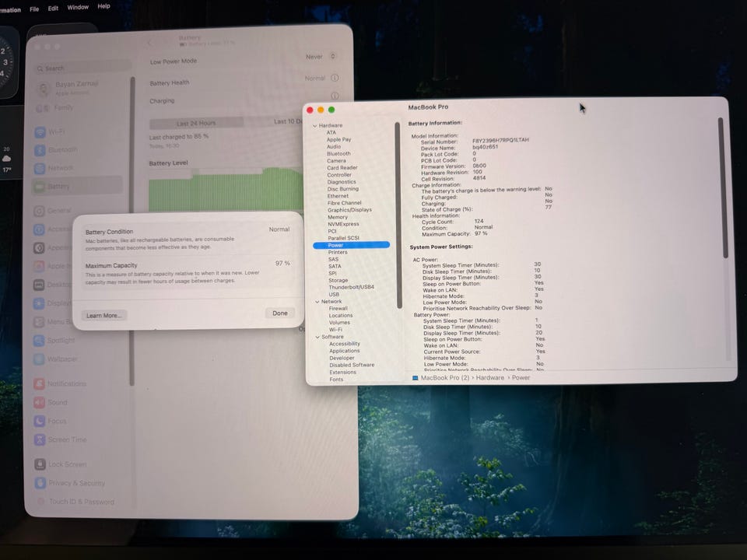Open Focus icon in Settings sidebar

tap(40, 421)
